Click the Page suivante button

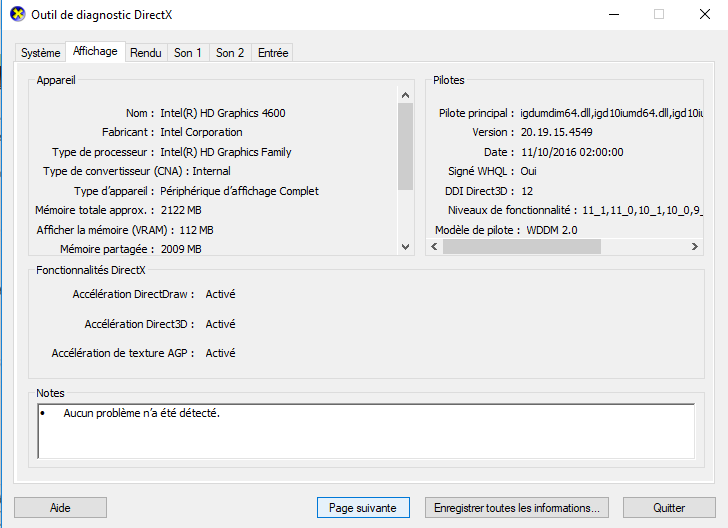(363, 508)
